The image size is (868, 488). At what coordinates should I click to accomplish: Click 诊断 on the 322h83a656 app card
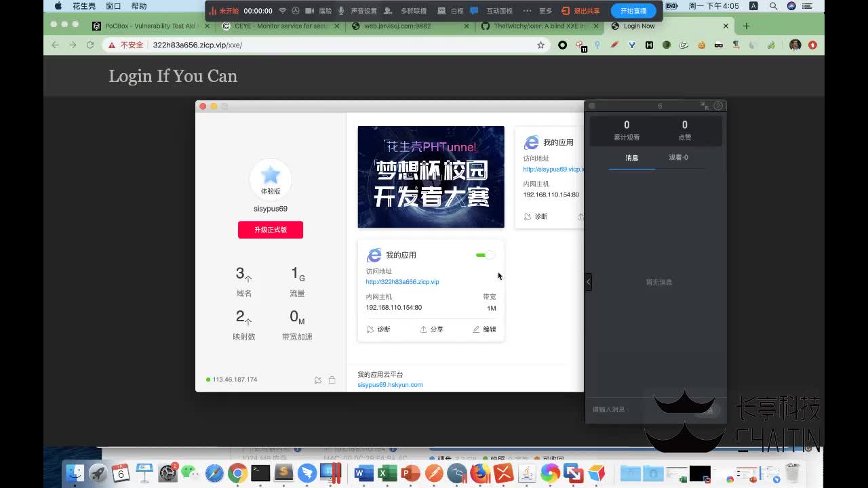point(378,329)
